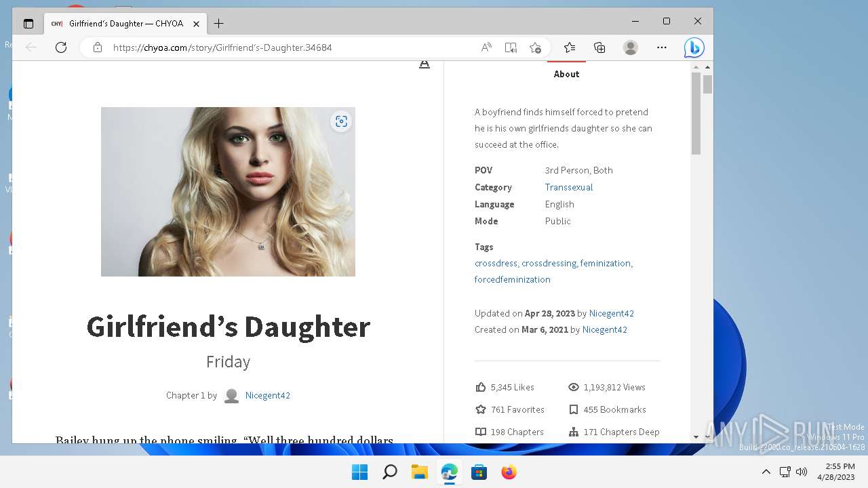Open Firefox from the taskbar

509,472
